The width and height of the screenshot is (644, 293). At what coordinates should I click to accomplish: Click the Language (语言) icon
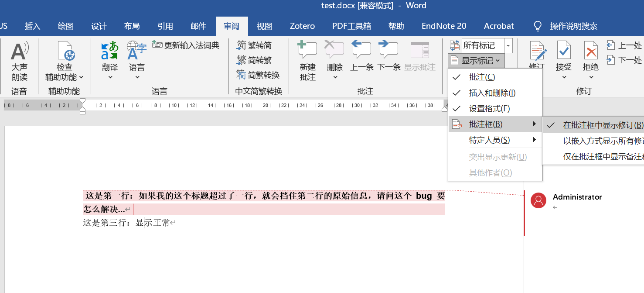click(136, 51)
